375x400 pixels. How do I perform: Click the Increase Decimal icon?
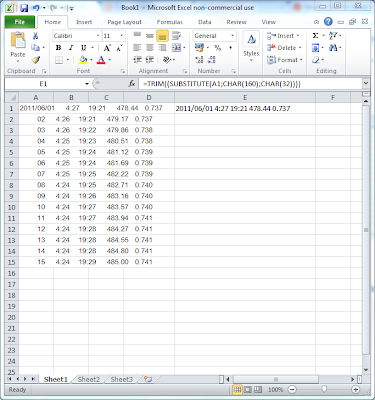(x=199, y=60)
